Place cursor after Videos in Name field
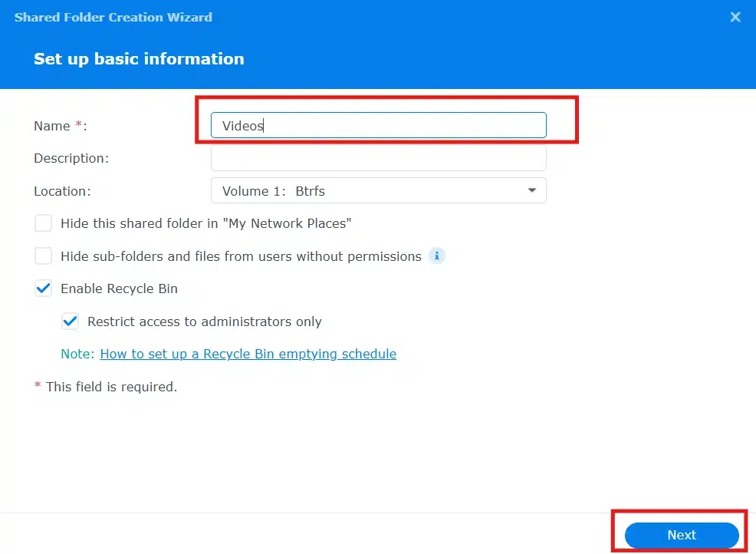Viewport: 756px width, 554px height. (265, 125)
